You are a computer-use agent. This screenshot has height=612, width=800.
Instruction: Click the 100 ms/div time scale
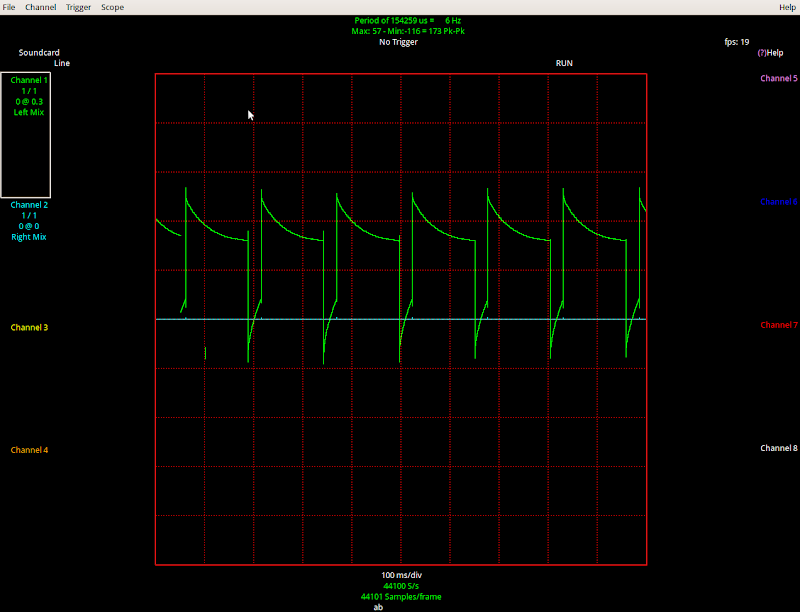point(401,575)
